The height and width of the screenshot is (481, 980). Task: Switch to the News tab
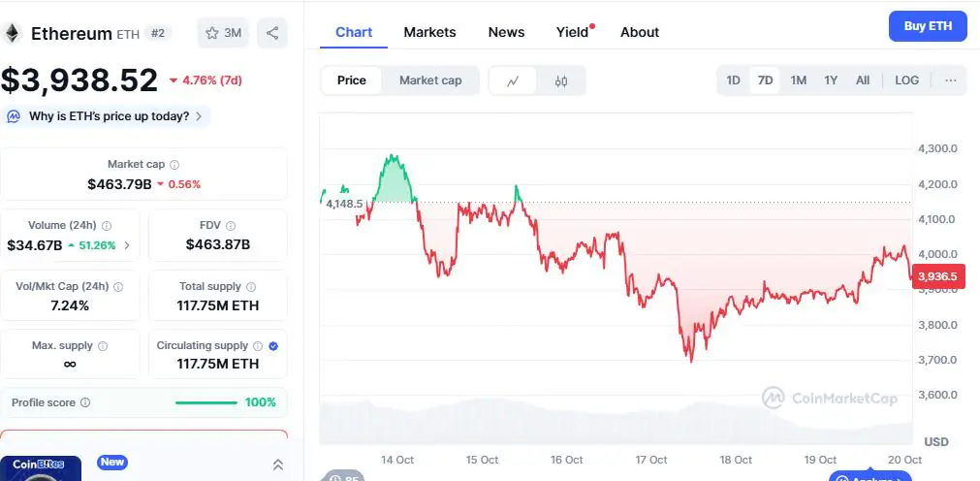click(x=506, y=32)
